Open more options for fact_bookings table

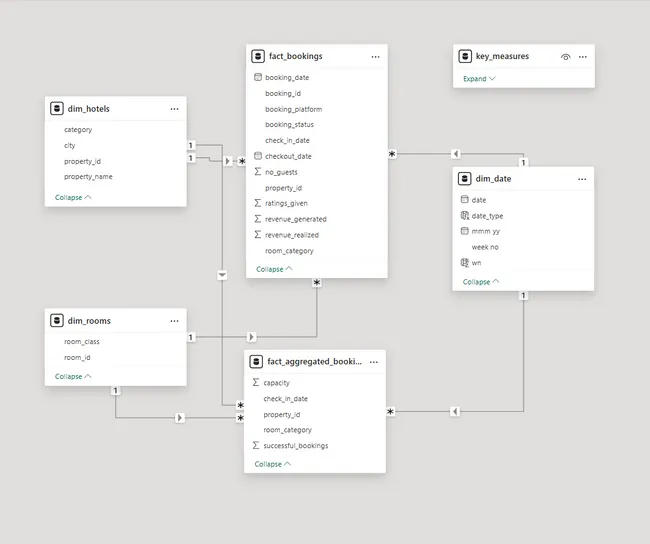[376, 57]
